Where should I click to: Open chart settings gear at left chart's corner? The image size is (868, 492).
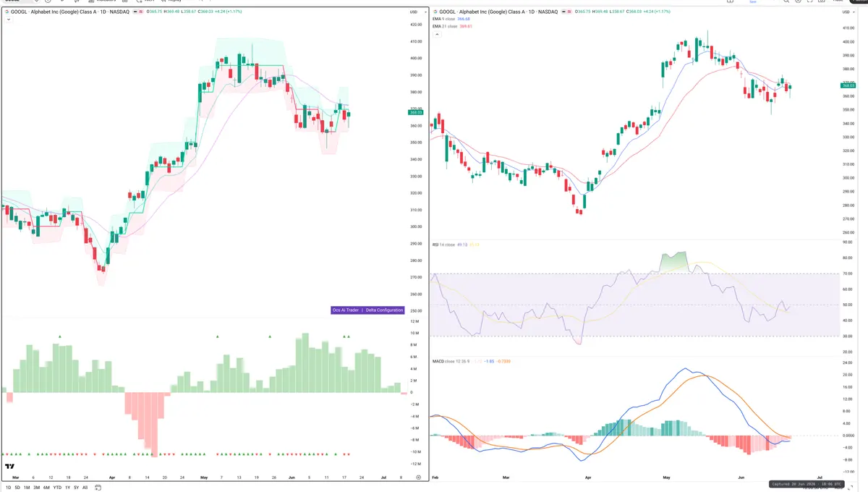pyautogui.click(x=418, y=478)
